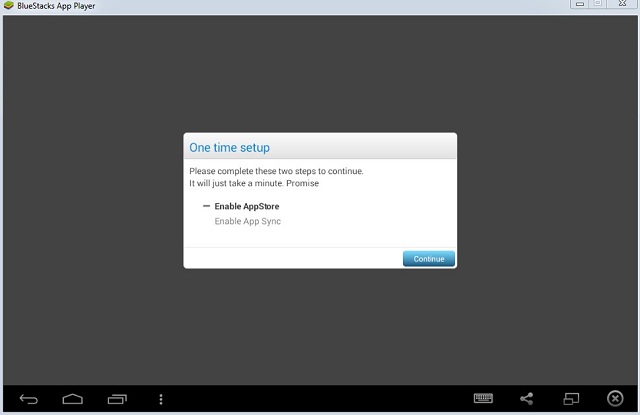Toggle the keyboard icon in bottom bar
The height and width of the screenshot is (415, 640).
pyautogui.click(x=483, y=398)
